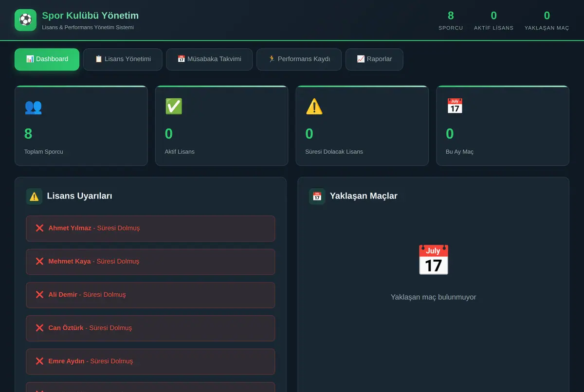Select the Ahmet Yılmaz license alert
The image size is (584, 392).
tap(150, 229)
